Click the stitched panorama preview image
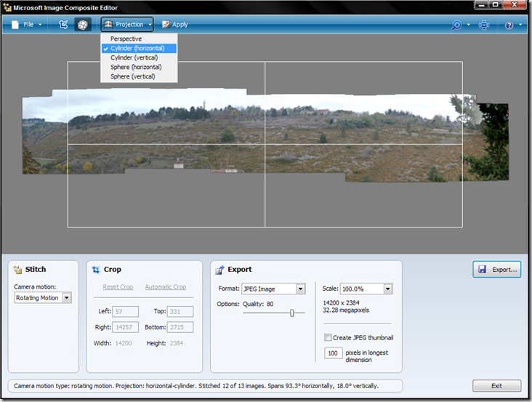The height and width of the screenshot is (402, 532). click(x=265, y=135)
